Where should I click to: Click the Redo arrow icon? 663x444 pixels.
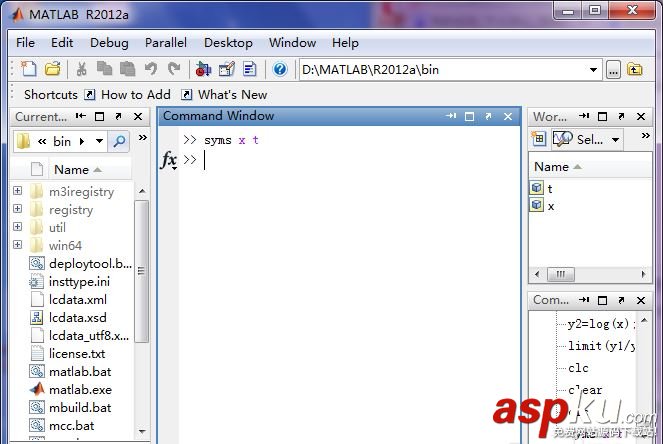coord(174,69)
